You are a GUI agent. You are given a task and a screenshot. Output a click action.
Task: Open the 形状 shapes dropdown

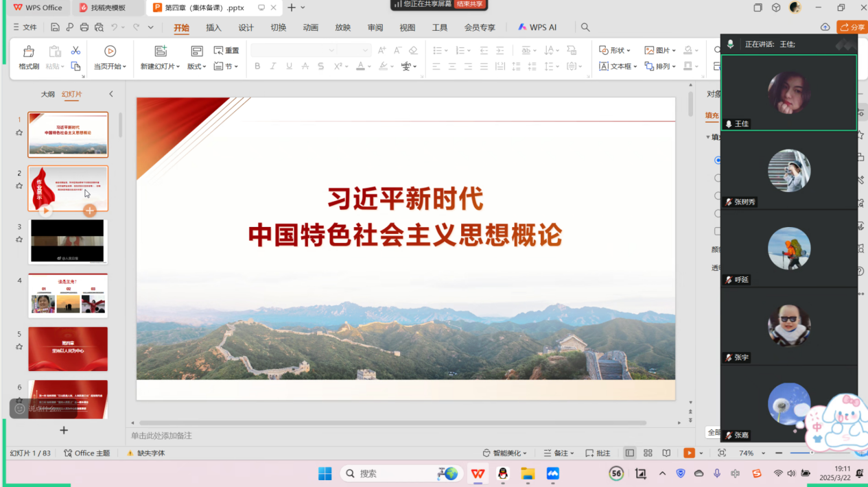615,51
